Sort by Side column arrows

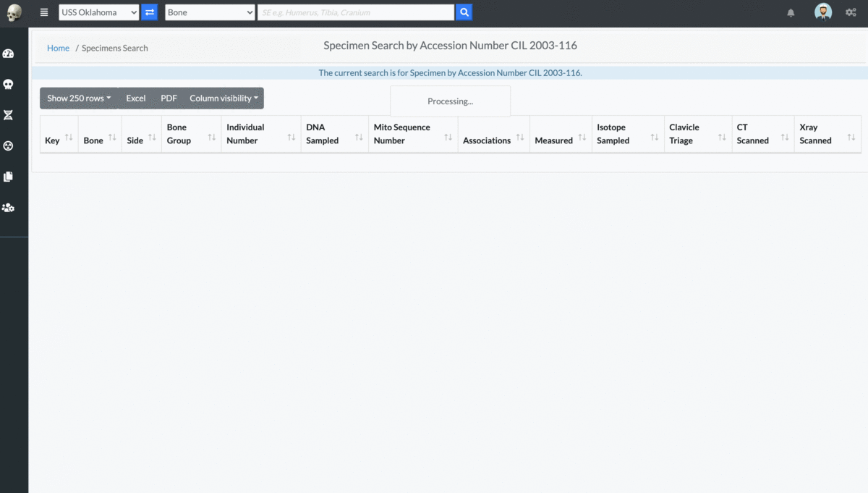[x=152, y=138]
